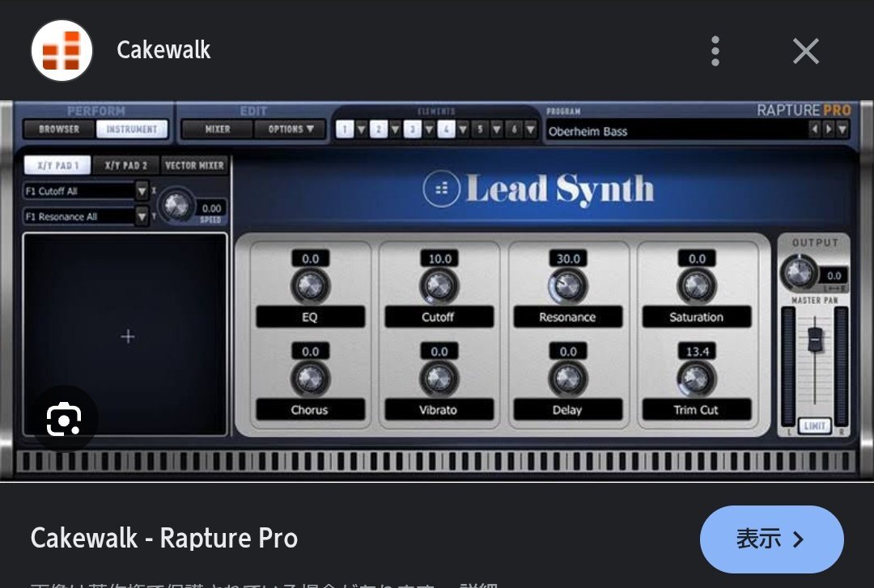The height and width of the screenshot is (588, 874).
Task: Toggle Element 3 on or off
Action: 413,130
